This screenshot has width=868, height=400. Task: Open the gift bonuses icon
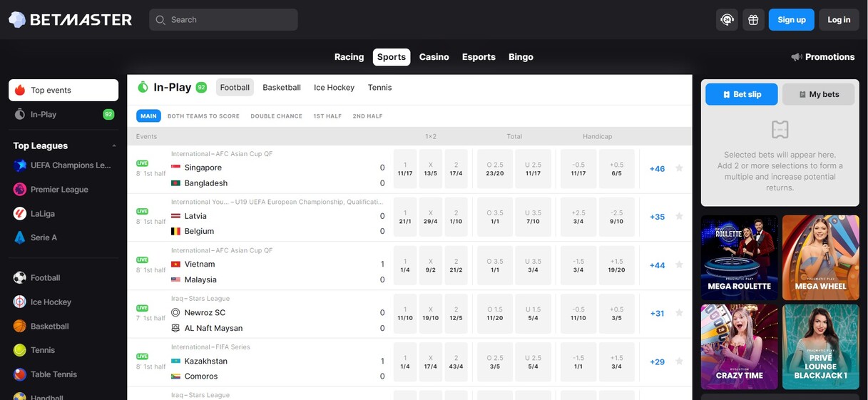(x=753, y=20)
